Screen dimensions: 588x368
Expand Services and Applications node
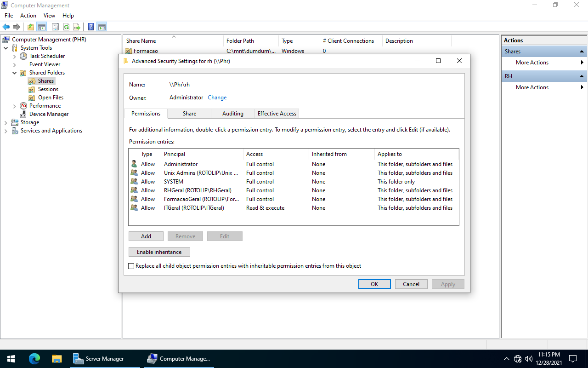coord(6,131)
